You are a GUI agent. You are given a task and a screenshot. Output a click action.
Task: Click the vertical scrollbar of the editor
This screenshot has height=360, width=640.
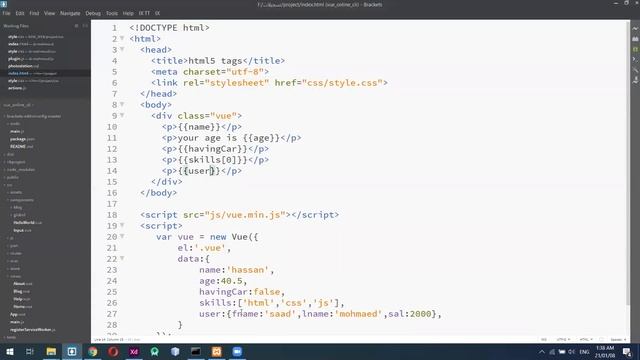coord(628,163)
